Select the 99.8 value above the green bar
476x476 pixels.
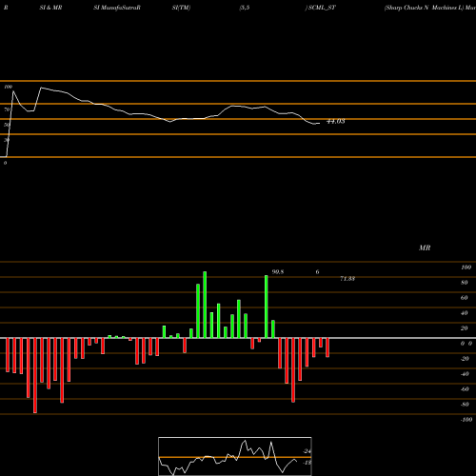[278, 272]
